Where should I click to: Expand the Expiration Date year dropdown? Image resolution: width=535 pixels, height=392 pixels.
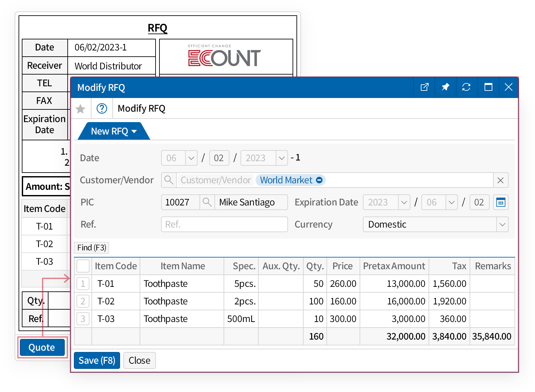[x=404, y=203]
